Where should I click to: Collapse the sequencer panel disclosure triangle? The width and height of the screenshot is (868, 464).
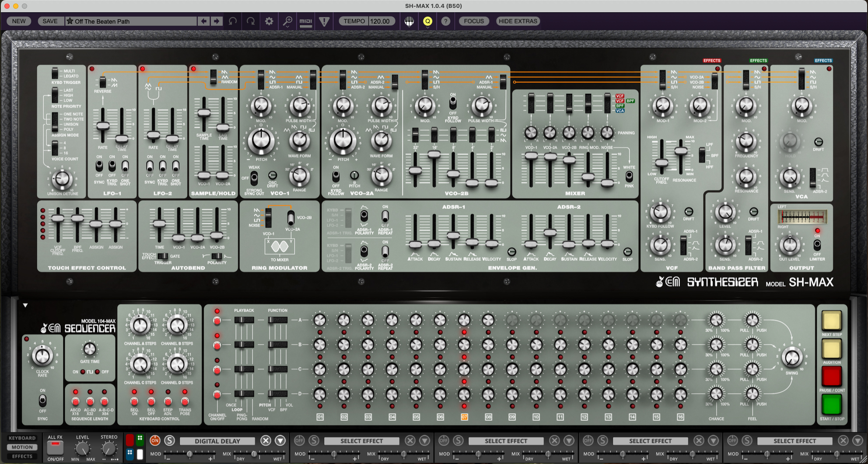point(25,305)
